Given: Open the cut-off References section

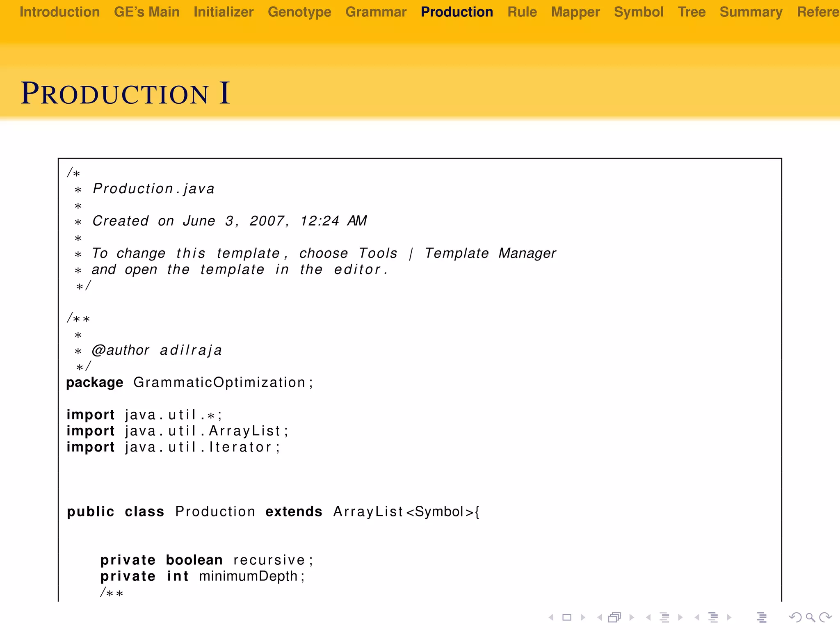Looking at the screenshot, I should pyautogui.click(x=818, y=12).
